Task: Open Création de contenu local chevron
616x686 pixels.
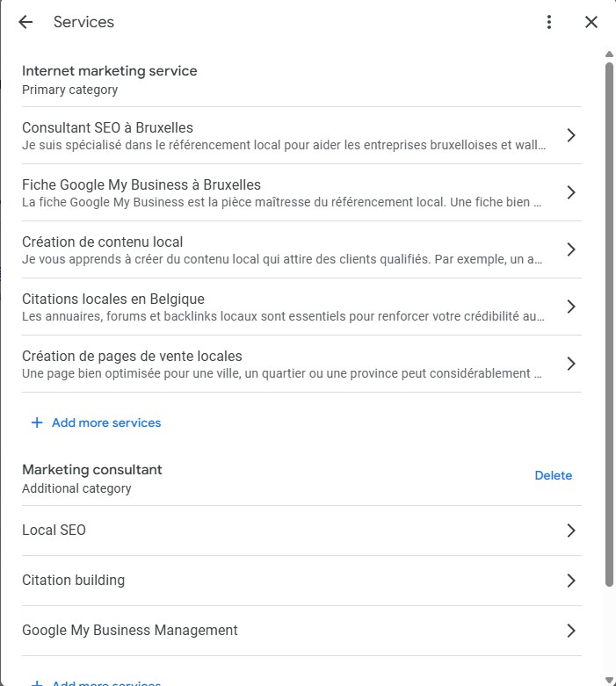Action: (x=571, y=249)
